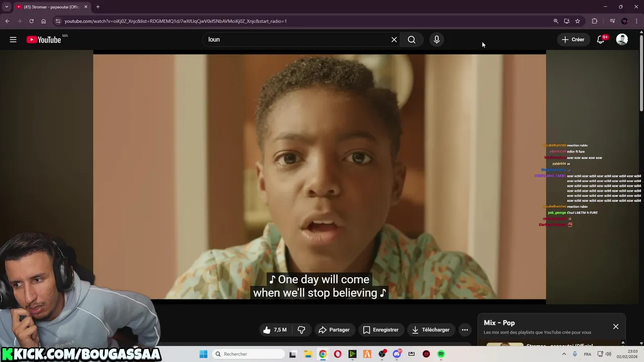
Task: Start voice search with the microphone
Action: (x=437, y=40)
